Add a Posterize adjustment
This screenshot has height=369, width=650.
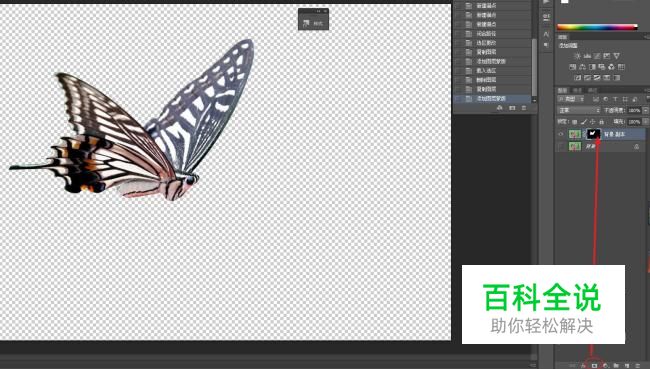[587, 78]
